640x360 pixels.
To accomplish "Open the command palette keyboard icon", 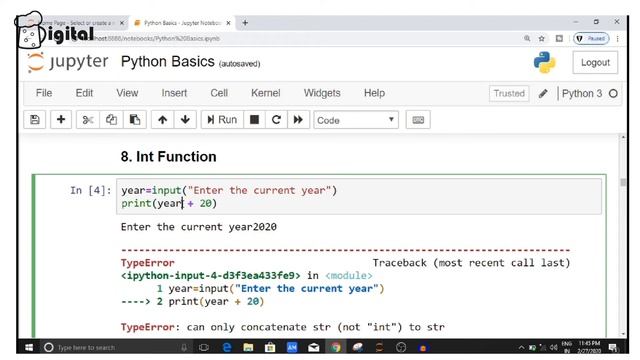I will click(418, 120).
